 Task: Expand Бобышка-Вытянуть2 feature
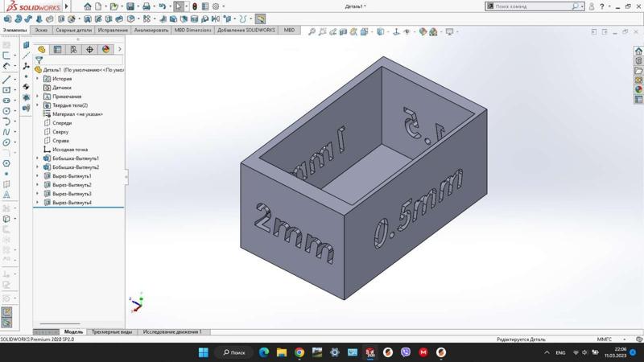[37, 167]
